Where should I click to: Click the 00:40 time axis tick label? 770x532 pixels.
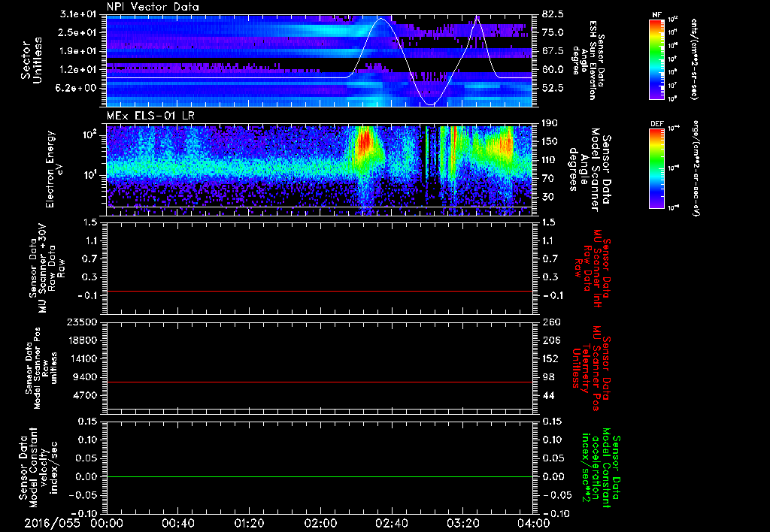177,523
